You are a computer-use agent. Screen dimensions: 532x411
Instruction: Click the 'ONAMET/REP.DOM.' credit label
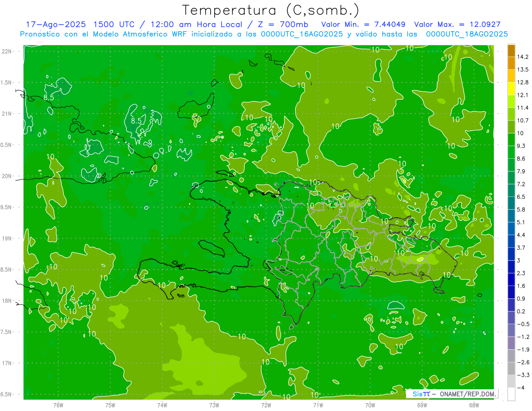point(467,394)
